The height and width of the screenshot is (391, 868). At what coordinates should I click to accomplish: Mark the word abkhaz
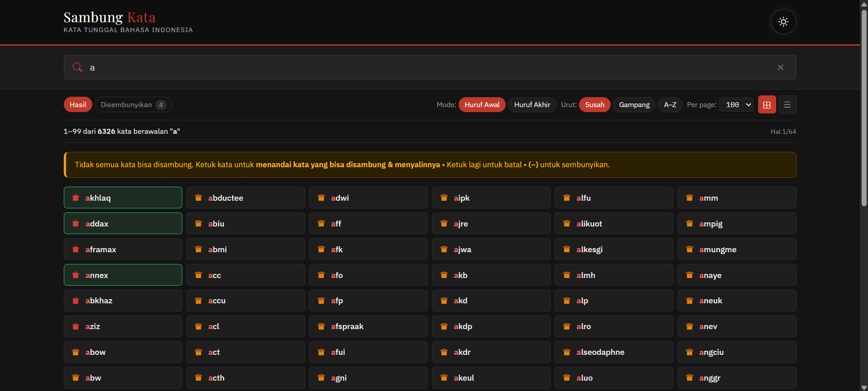[x=123, y=301]
